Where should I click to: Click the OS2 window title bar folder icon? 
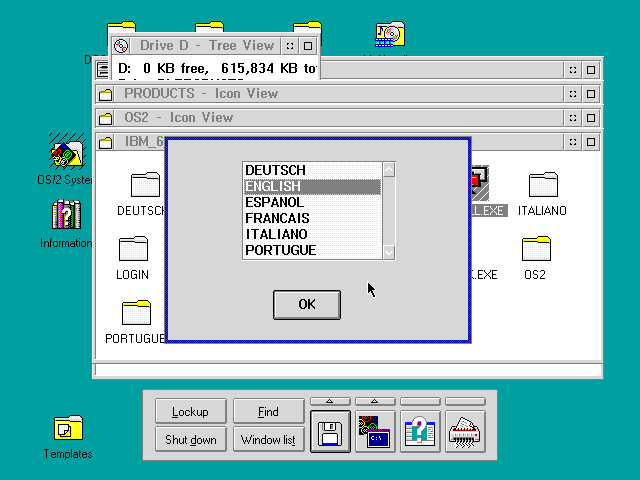[x=105, y=118]
